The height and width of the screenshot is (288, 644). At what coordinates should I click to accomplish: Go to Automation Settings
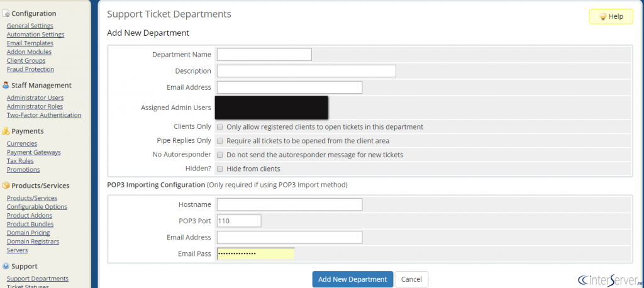[35, 35]
